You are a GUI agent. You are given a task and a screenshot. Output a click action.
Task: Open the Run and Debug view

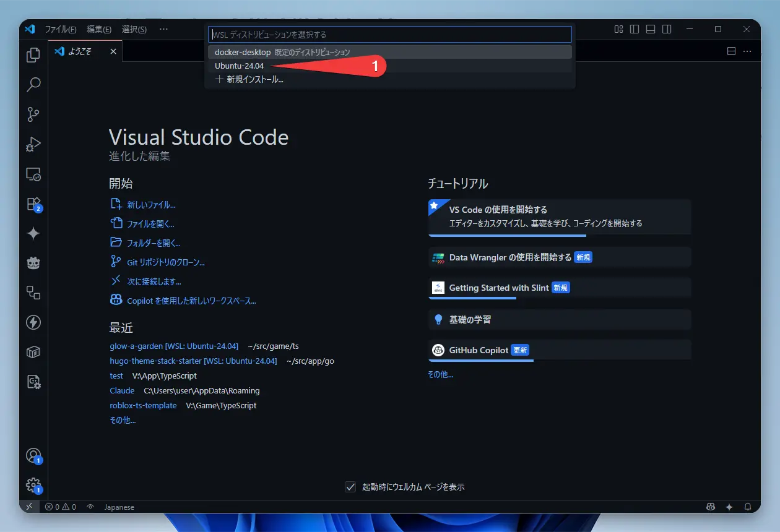coord(33,144)
